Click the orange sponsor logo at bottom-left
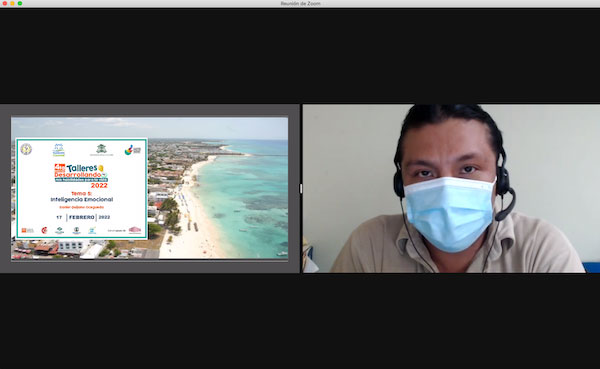Image resolution: width=600 pixels, height=369 pixels. click(27, 230)
